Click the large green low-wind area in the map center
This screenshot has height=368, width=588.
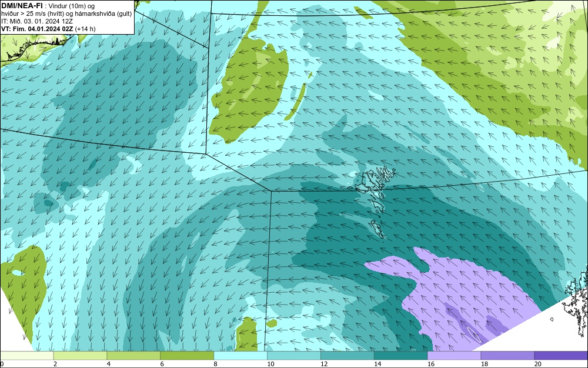pos(249,90)
